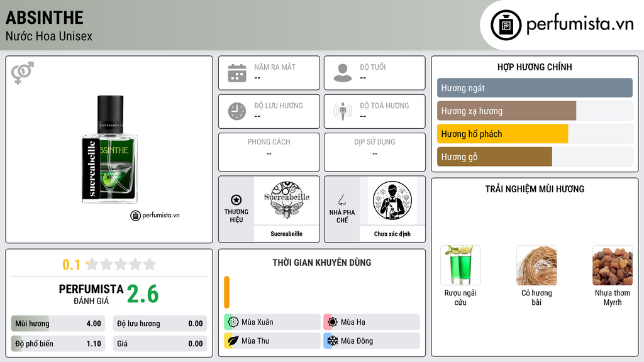The width and height of the screenshot is (644, 362).
Task: Click the Mùa Hạ season label
Action: 353,322
